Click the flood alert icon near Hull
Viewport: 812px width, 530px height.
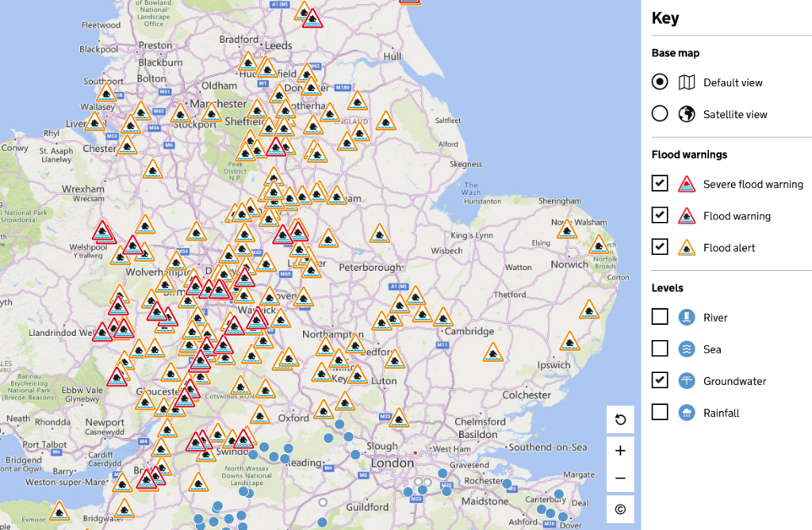tap(358, 101)
